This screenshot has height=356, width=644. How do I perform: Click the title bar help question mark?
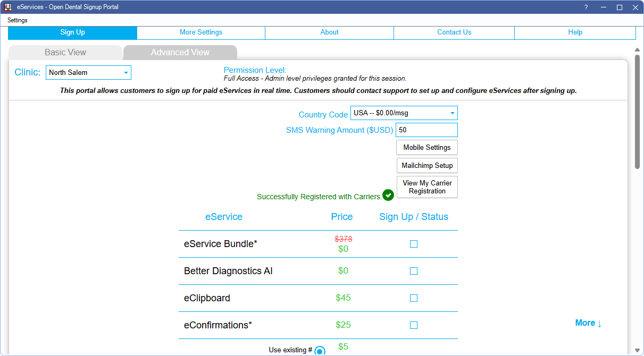pyautogui.click(x=586, y=7)
